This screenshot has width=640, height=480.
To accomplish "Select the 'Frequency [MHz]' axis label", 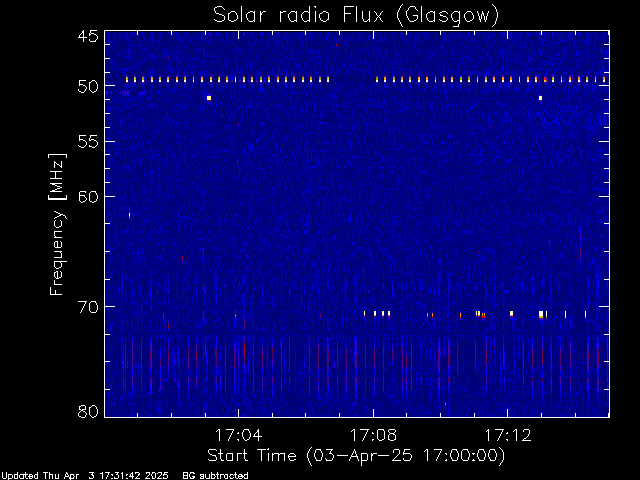I will [x=57, y=224].
